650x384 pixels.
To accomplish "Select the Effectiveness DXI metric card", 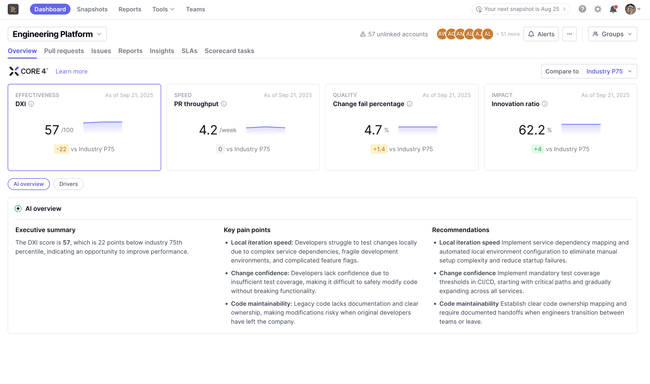I will (84, 127).
